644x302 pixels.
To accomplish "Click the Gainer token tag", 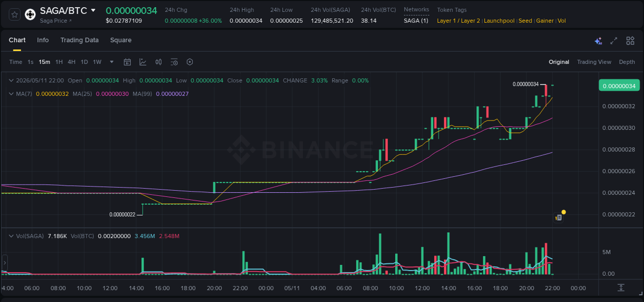I will click(545, 21).
